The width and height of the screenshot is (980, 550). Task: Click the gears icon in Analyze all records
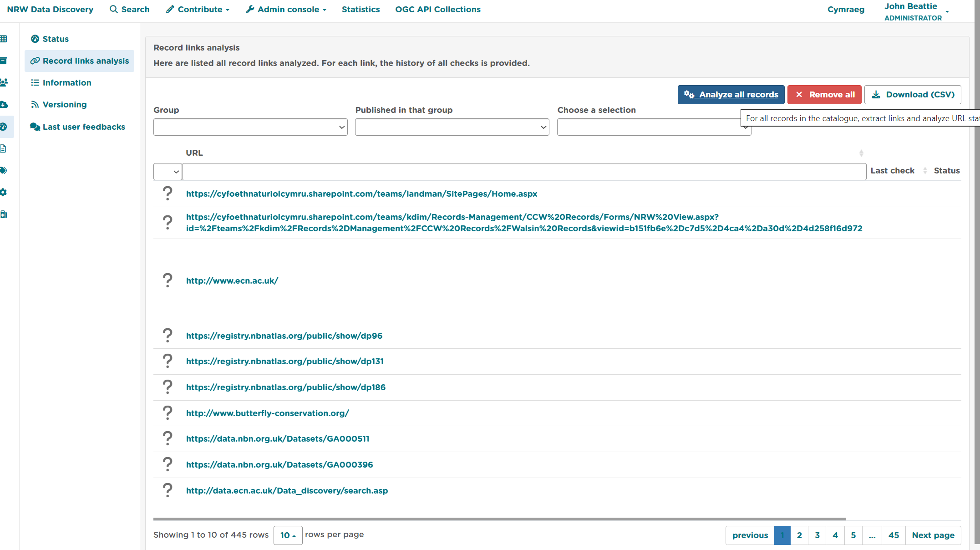click(689, 94)
